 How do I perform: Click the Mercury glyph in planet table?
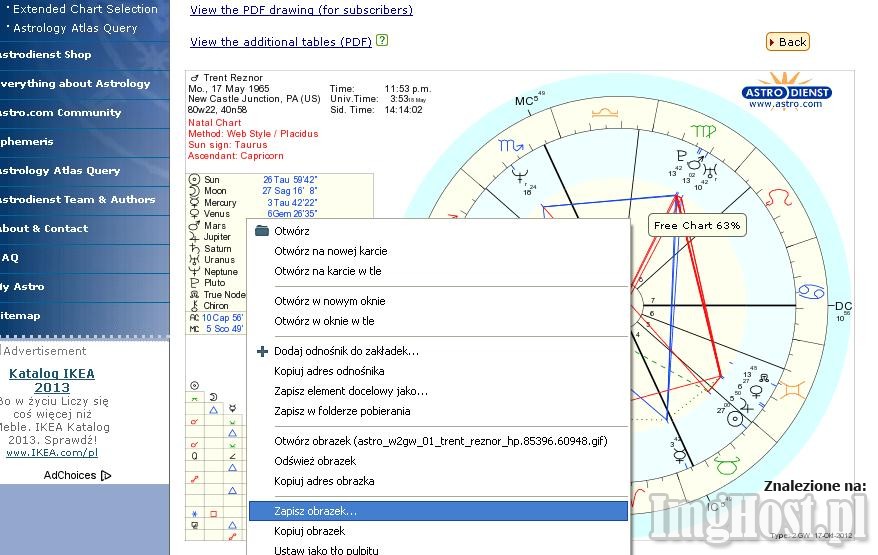tap(194, 202)
